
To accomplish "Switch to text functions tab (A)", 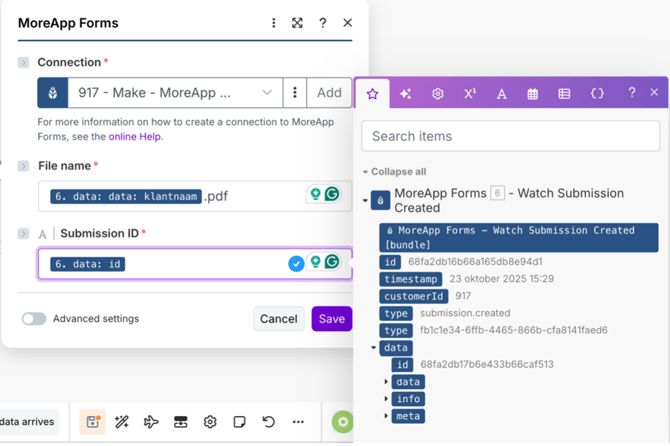I will pos(501,93).
